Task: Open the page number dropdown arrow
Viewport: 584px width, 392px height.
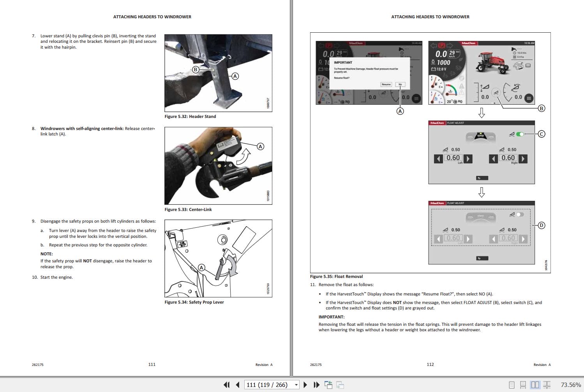Action: [296, 385]
